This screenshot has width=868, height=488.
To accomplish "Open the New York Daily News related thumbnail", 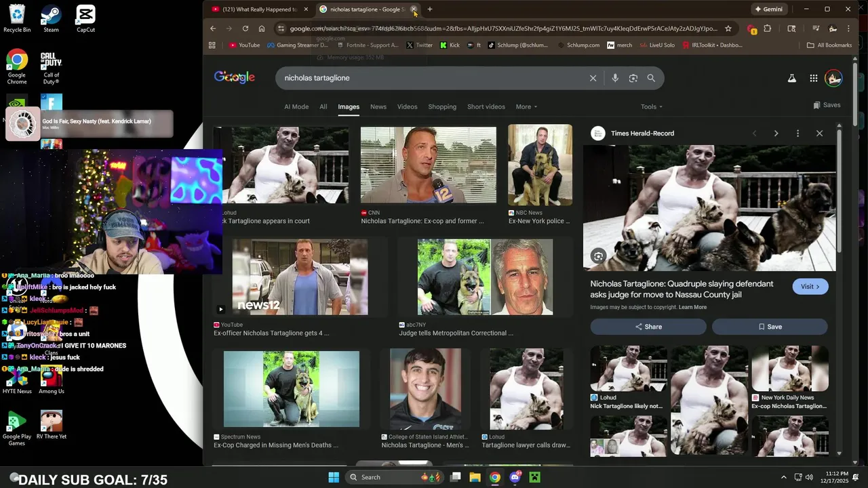I will 790,369.
